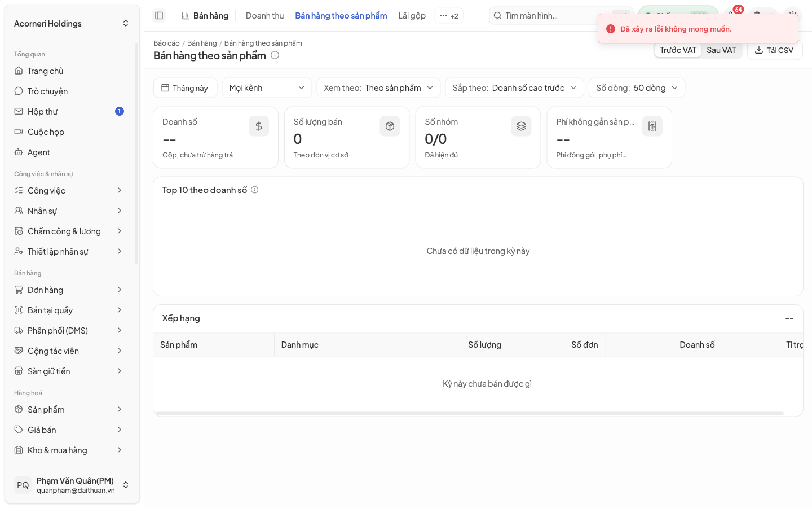812x508 pixels.
Task: Open Phạm Văn Quân user account menu
Action: pos(72,485)
